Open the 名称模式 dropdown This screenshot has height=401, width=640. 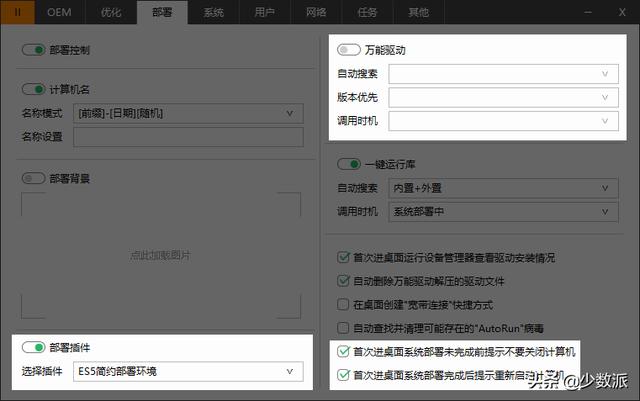[x=188, y=113]
